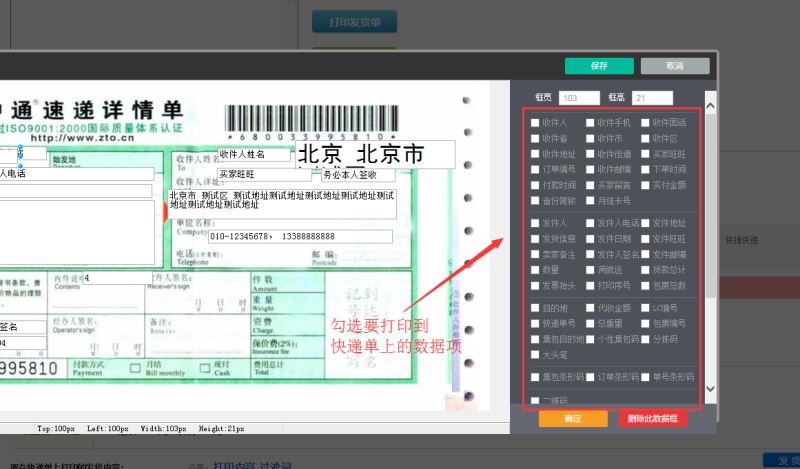
Task: Enable the 包裹编号 data item
Action: [645, 324]
